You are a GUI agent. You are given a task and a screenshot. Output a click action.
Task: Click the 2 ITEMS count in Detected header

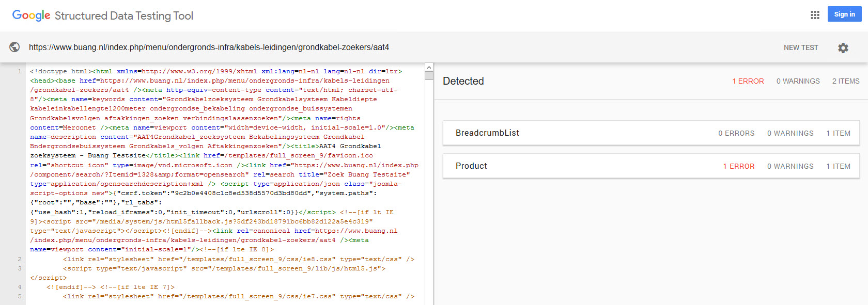click(846, 81)
